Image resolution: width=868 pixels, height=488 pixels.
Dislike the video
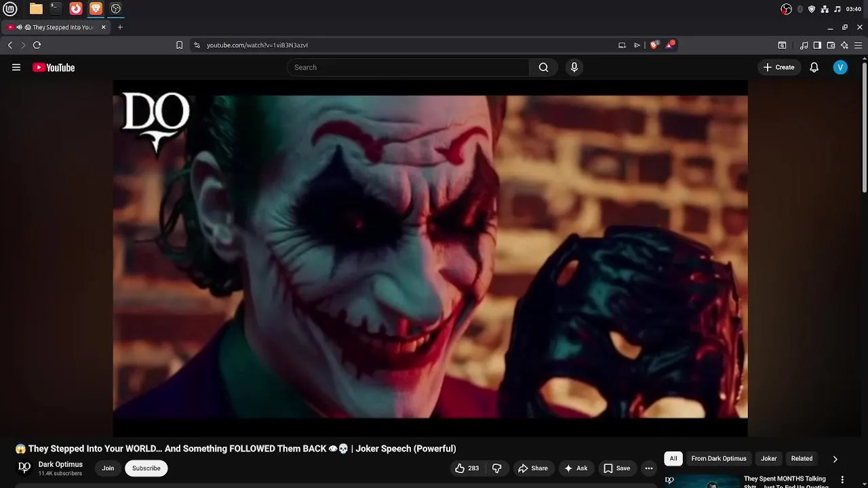tap(497, 468)
